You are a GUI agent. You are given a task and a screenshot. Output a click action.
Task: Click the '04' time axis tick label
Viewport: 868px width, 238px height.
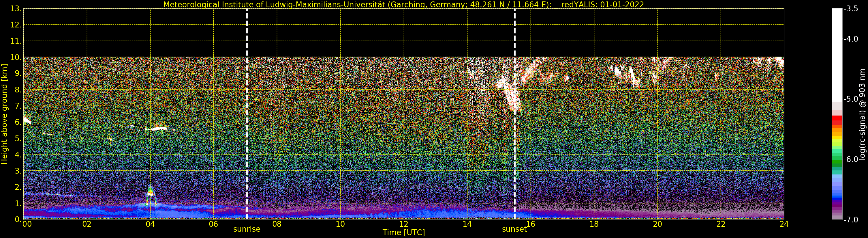pos(150,224)
